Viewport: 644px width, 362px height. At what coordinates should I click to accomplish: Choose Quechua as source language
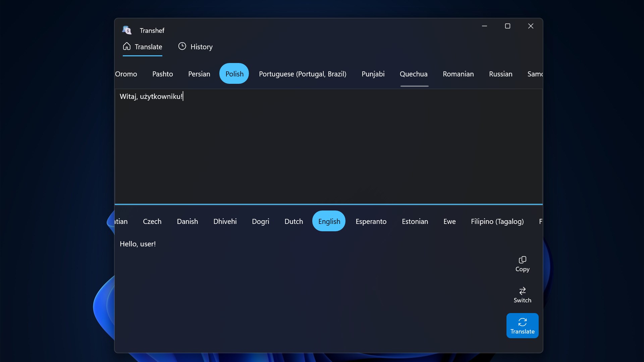(x=414, y=74)
